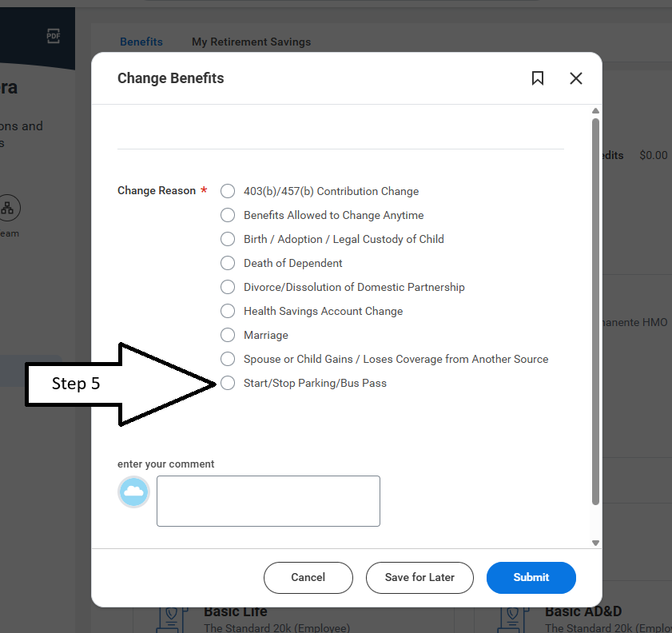672x633 pixels.
Task: Click the Submit button
Action: coord(531,578)
